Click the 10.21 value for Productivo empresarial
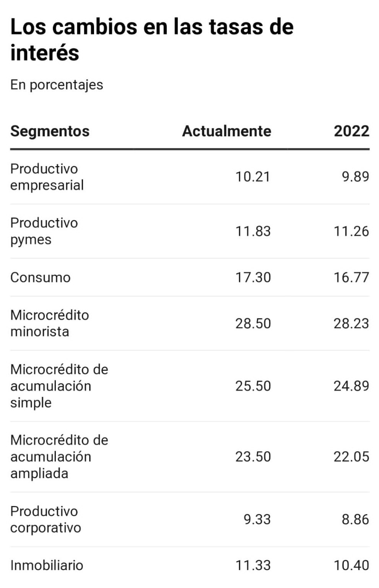 [253, 177]
